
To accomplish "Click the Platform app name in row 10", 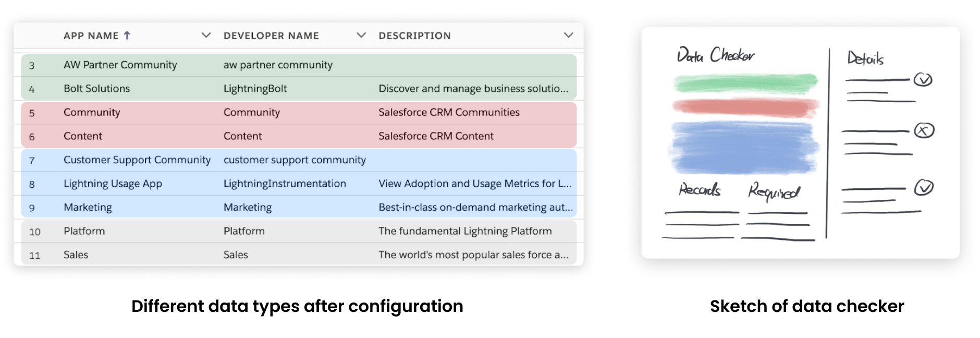I will (84, 231).
